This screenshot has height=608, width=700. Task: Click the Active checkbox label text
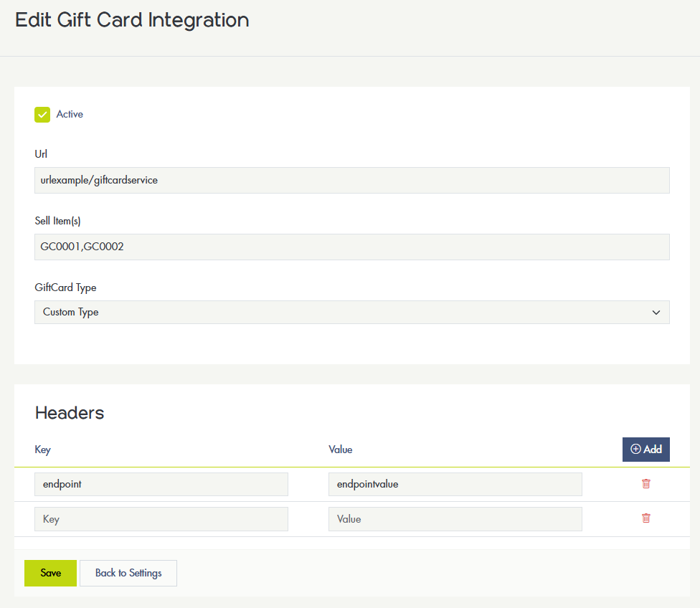tap(70, 115)
